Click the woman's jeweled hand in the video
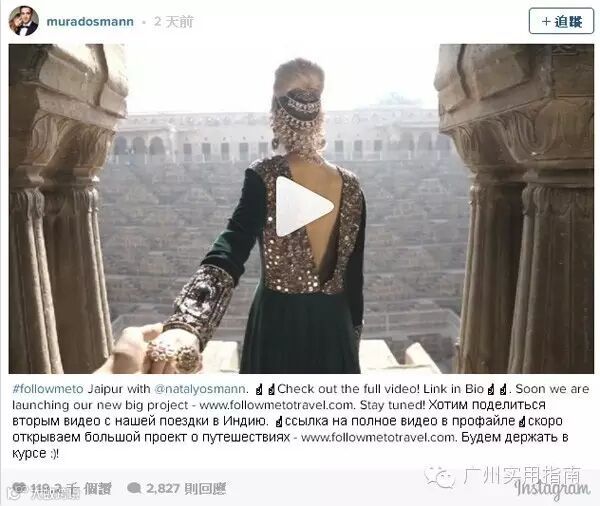The height and width of the screenshot is (506, 600). (174, 353)
